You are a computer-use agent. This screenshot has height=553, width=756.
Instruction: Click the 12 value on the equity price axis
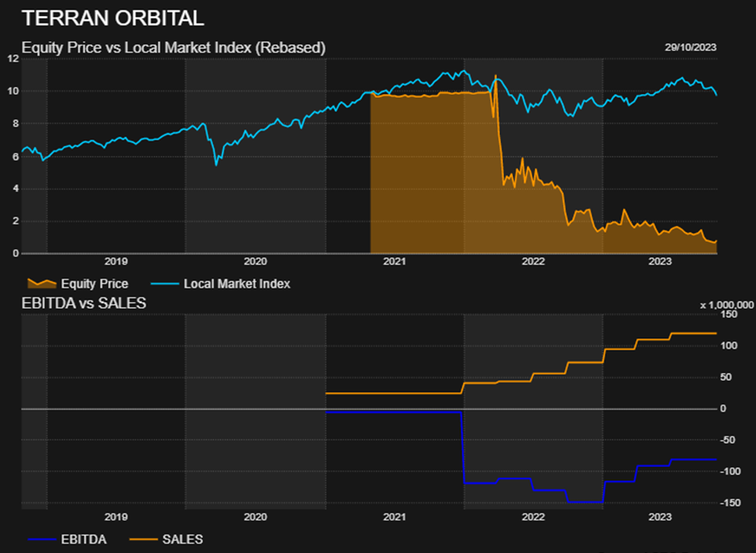(x=13, y=59)
